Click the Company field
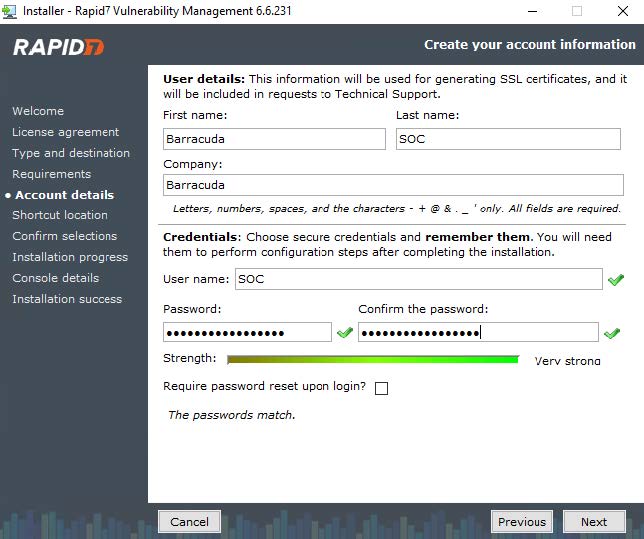The image size is (644, 539). pos(393,185)
